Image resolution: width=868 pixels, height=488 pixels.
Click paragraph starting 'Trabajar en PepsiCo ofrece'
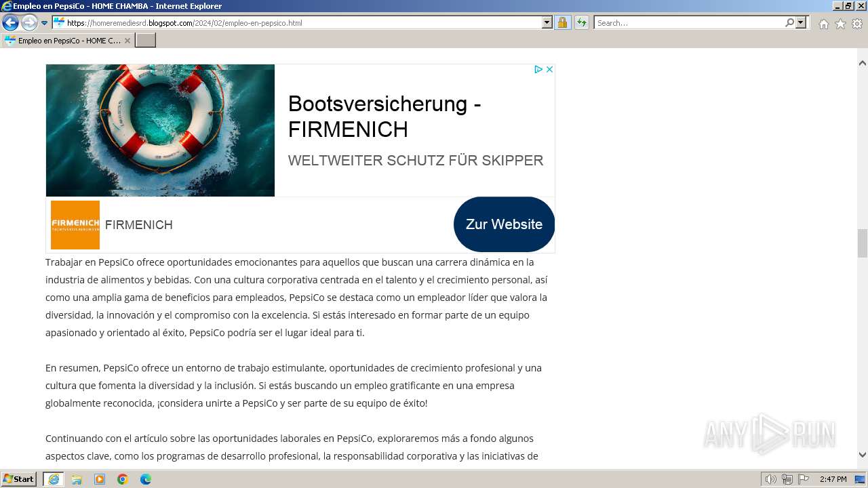296,297
